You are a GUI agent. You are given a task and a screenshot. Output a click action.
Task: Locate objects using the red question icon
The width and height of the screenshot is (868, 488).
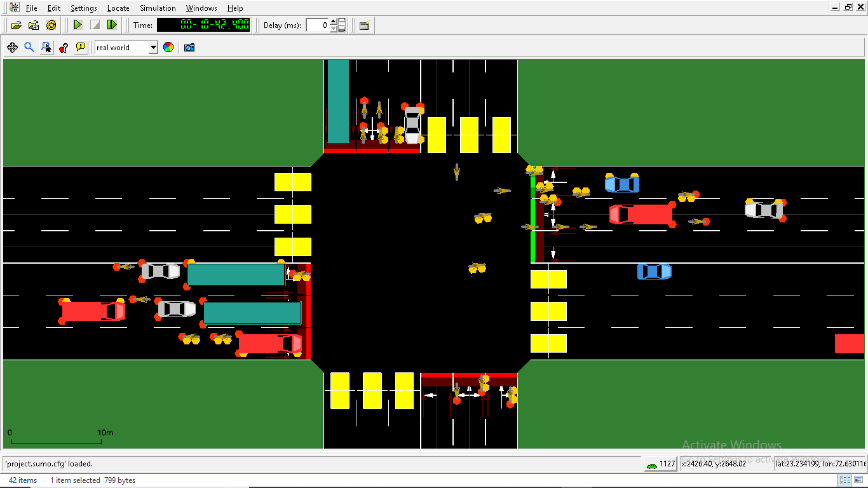(64, 47)
